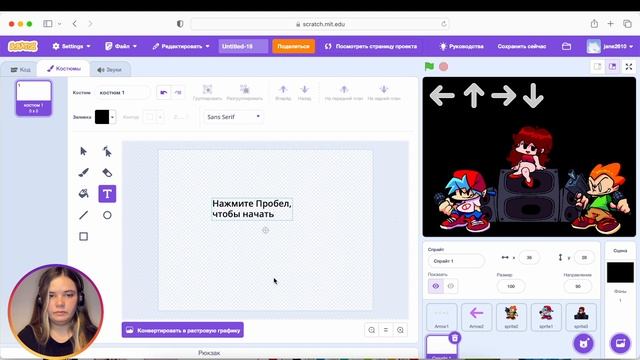Select the Reshape tool
This screenshot has width=640, height=360.
(107, 152)
